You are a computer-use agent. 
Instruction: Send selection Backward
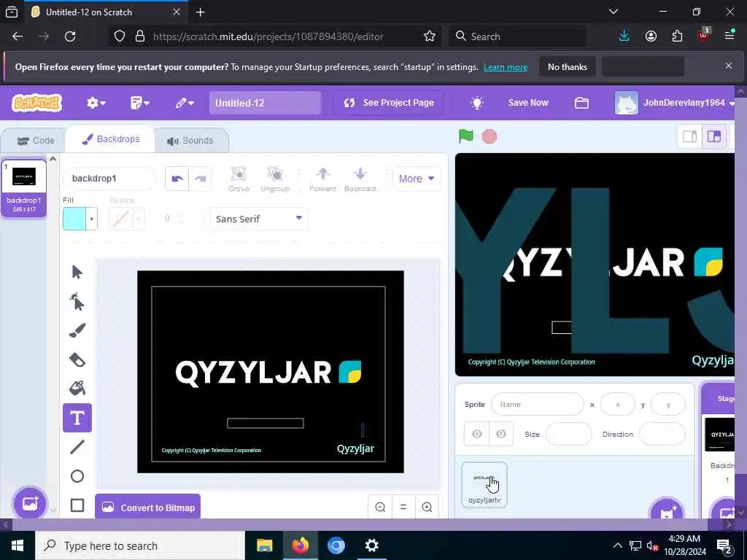click(x=360, y=179)
